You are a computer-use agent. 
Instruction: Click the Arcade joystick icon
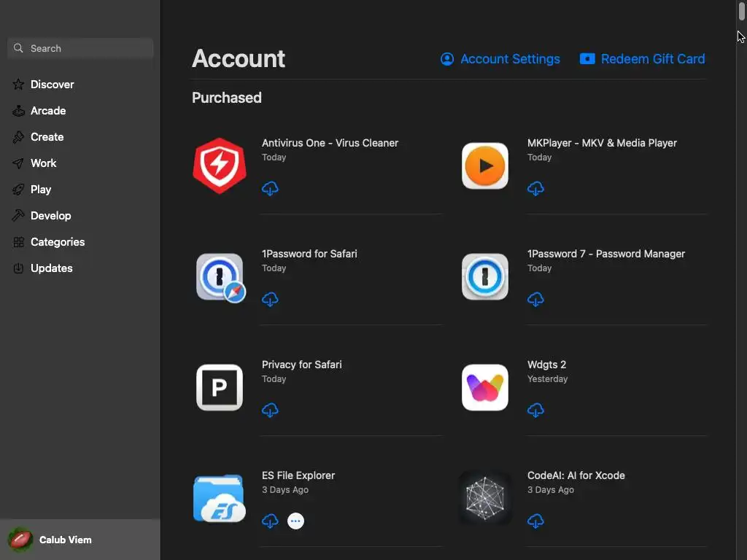[18, 111]
